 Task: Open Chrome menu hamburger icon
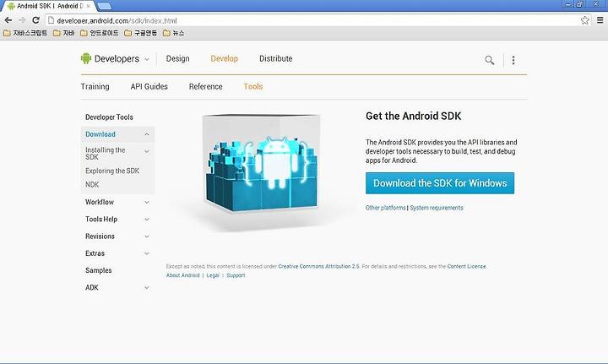tap(600, 20)
